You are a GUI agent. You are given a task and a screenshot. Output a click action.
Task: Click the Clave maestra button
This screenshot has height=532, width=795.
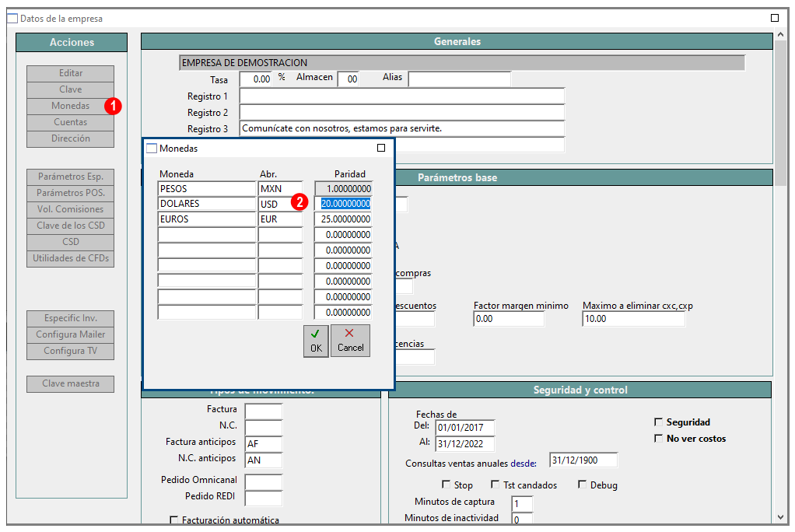click(71, 384)
